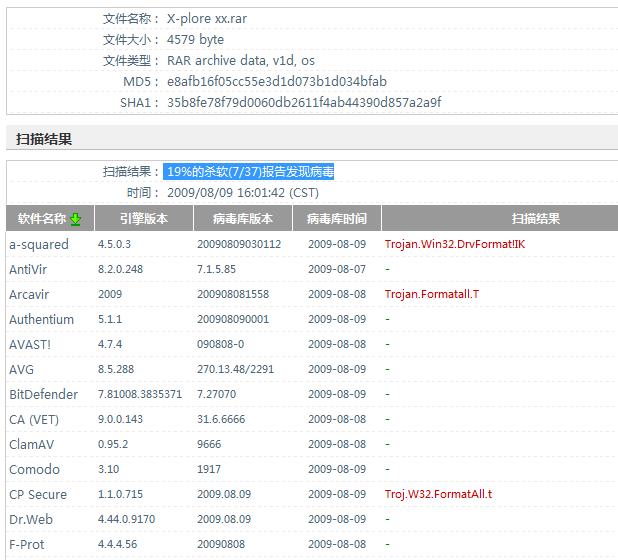
Task: Click the scan time 2009/08/09 16:01:42 (CST)
Action: click(x=243, y=193)
